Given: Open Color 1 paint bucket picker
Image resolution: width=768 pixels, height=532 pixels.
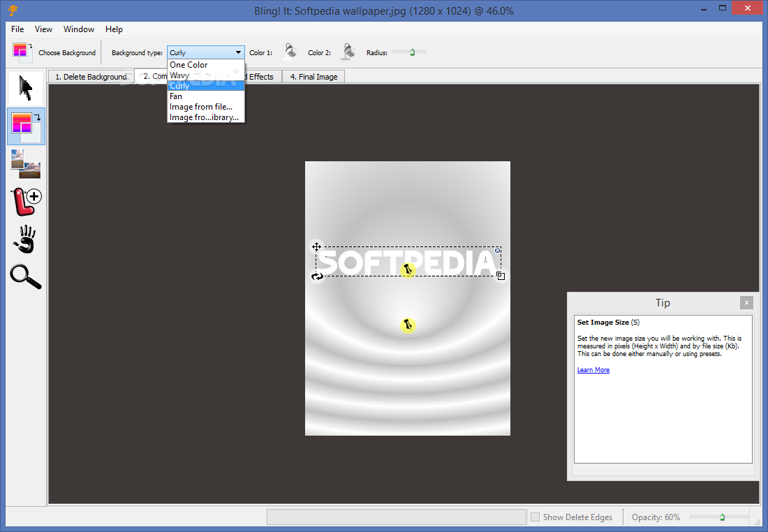Looking at the screenshot, I should pyautogui.click(x=290, y=51).
